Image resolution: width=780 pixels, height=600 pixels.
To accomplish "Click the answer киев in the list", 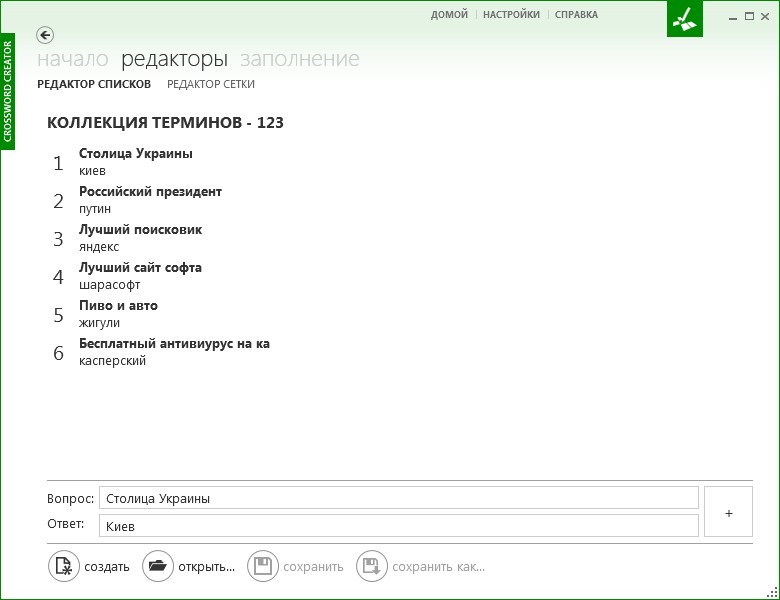I will coord(93,171).
